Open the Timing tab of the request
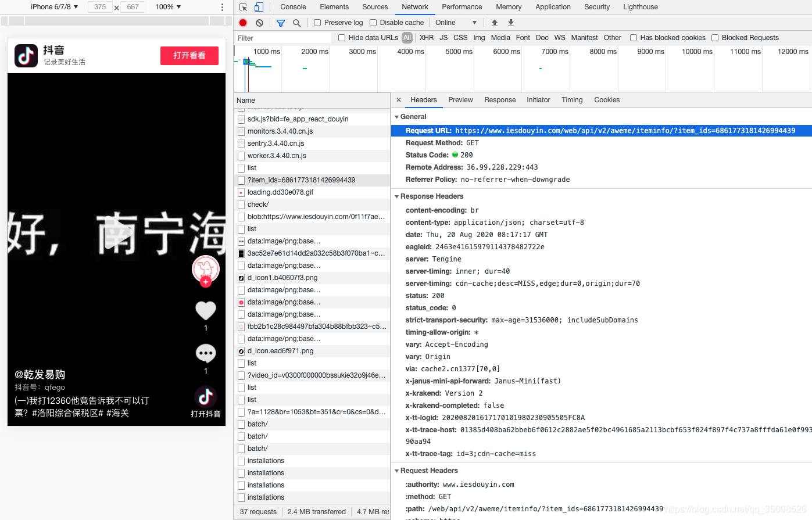The image size is (812, 520). click(572, 100)
